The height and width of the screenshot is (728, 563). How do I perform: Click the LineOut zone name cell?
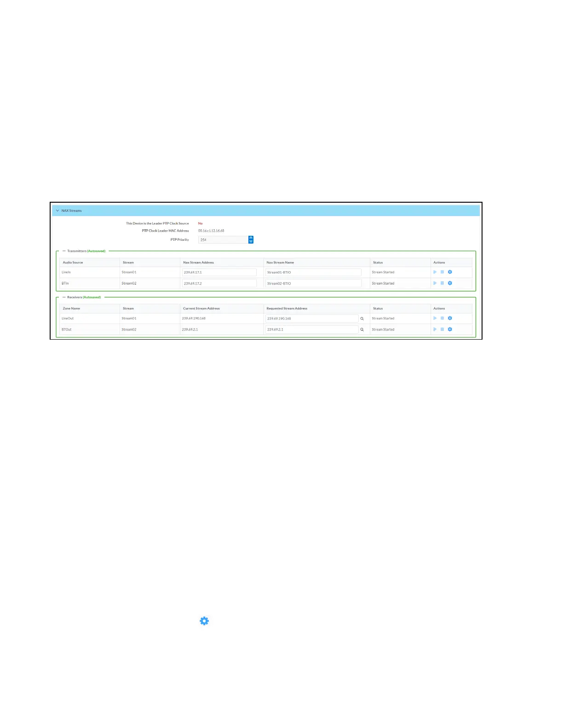[x=90, y=318]
